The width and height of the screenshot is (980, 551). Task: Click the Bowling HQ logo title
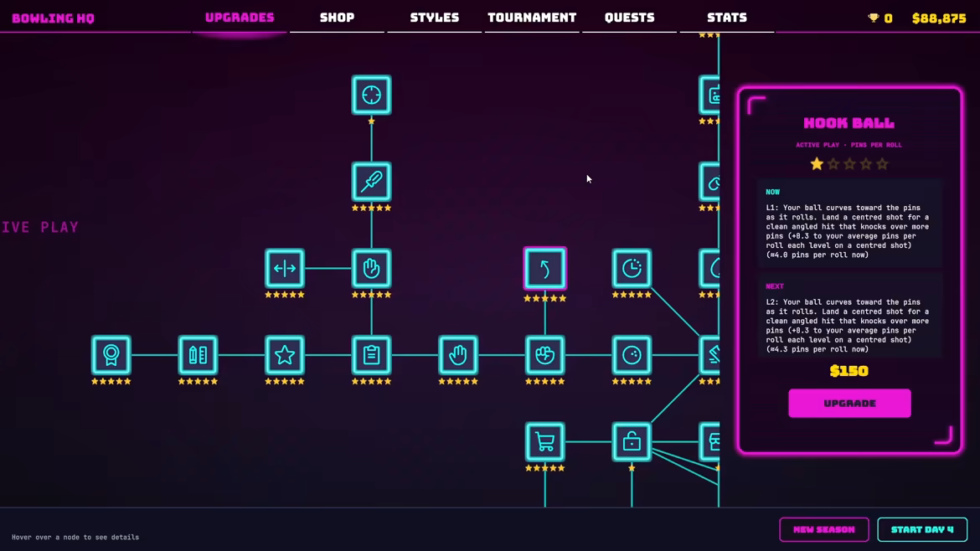tap(53, 18)
